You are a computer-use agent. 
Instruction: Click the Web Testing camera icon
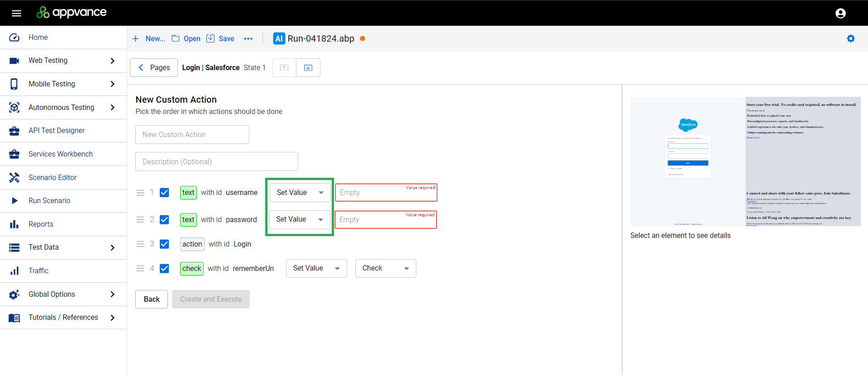[x=14, y=61]
